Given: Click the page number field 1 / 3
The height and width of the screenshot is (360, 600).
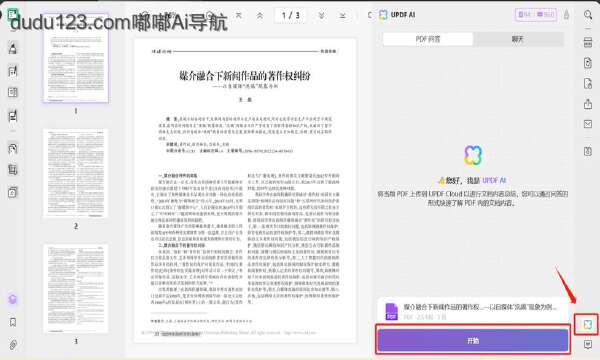Looking at the screenshot, I should 290,15.
